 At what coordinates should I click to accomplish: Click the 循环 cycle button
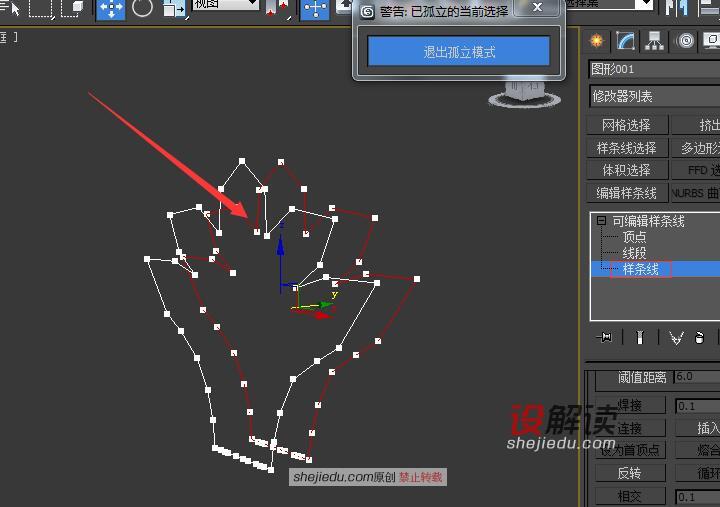(698, 473)
